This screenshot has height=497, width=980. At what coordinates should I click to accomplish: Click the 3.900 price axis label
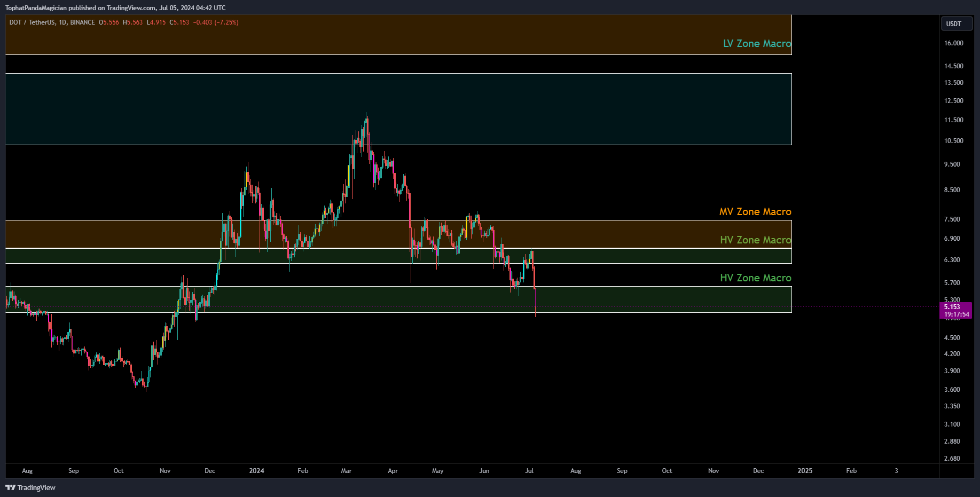click(952, 371)
